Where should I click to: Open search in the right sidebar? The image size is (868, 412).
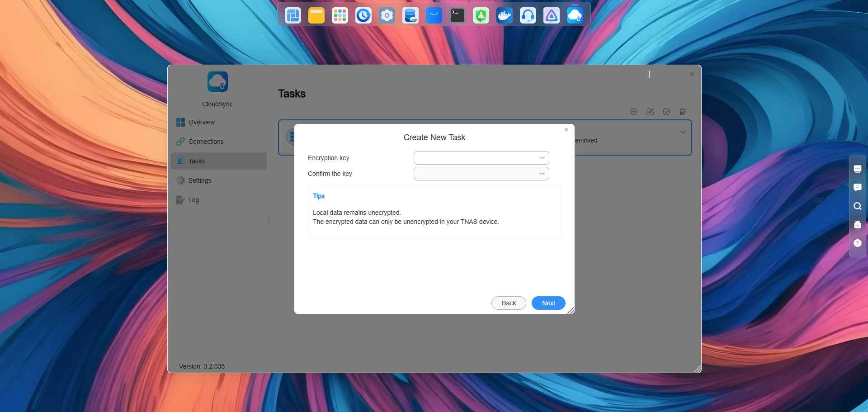(857, 206)
